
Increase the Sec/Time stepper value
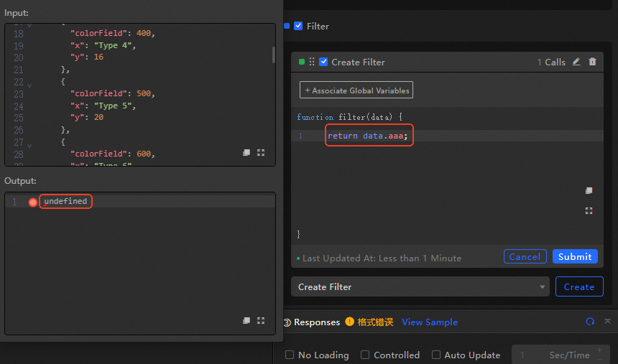[599, 350]
